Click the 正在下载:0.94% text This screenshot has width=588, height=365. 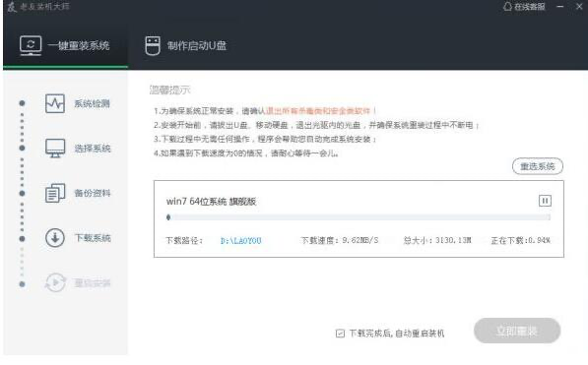coord(520,241)
